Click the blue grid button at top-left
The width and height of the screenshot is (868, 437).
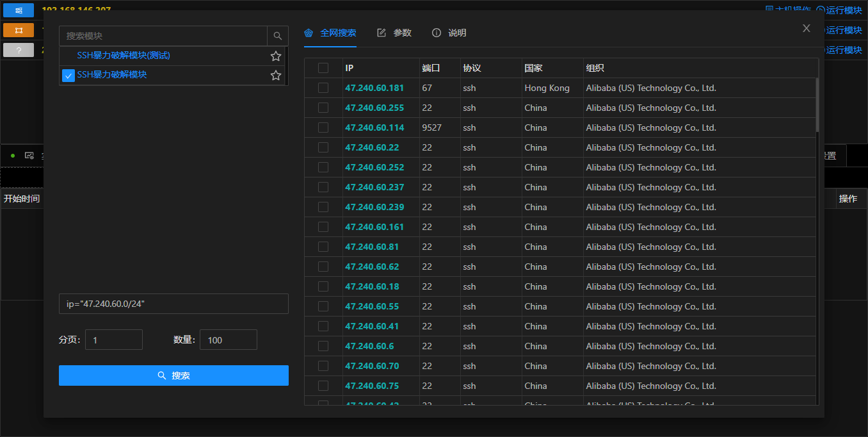point(19,10)
